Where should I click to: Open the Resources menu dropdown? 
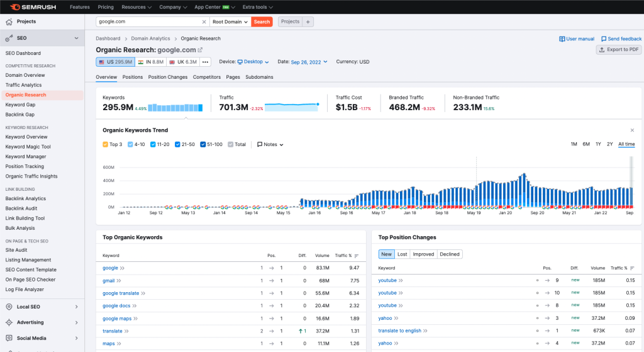tap(136, 7)
